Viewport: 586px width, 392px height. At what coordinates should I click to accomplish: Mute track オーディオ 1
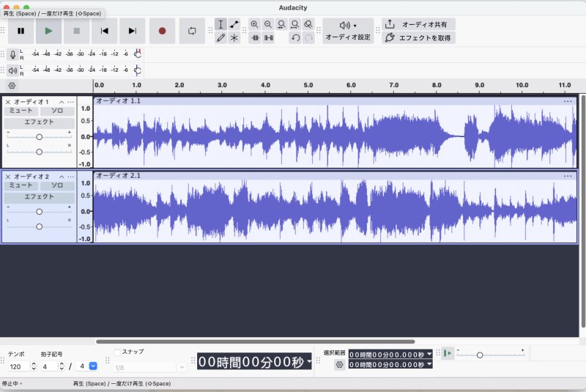coord(21,111)
